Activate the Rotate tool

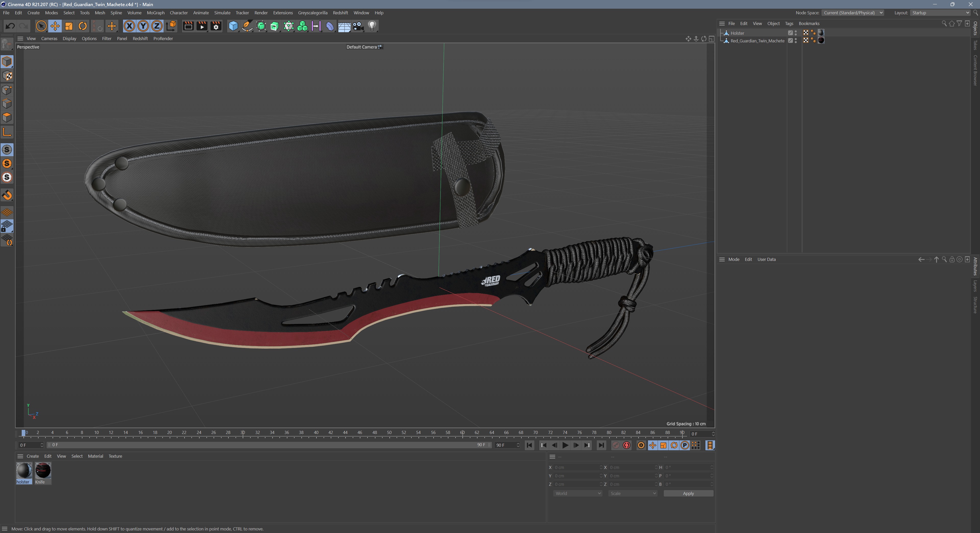[x=82, y=26]
